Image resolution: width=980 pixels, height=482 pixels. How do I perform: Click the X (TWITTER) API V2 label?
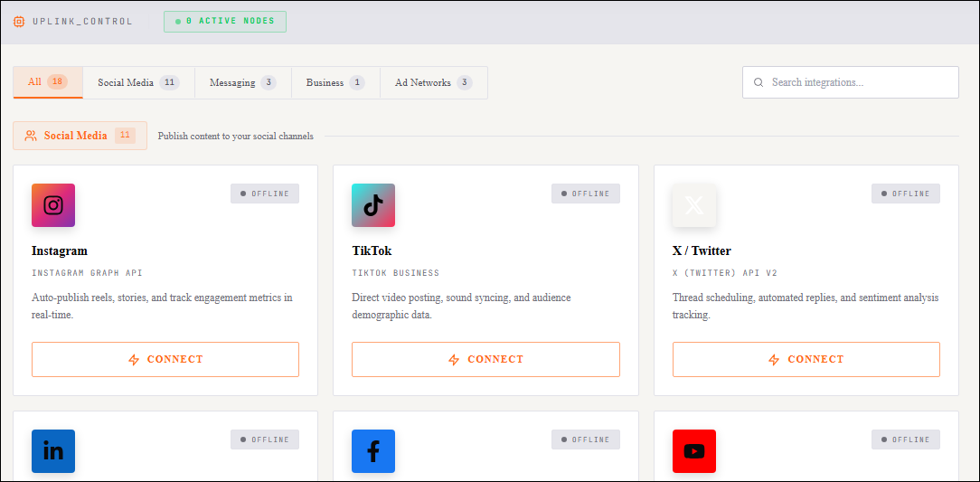(725, 273)
